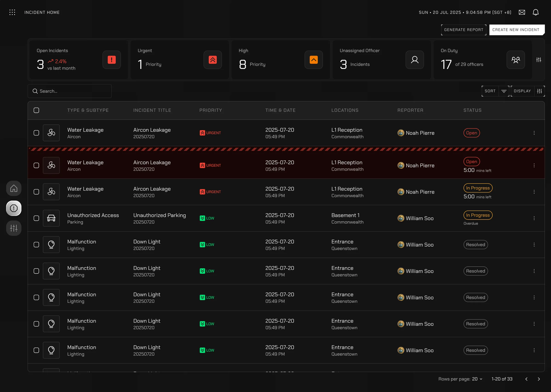Viewport: 551px width, 392px height.
Task: Click INCIDENT HOME title
Action: (x=42, y=12)
